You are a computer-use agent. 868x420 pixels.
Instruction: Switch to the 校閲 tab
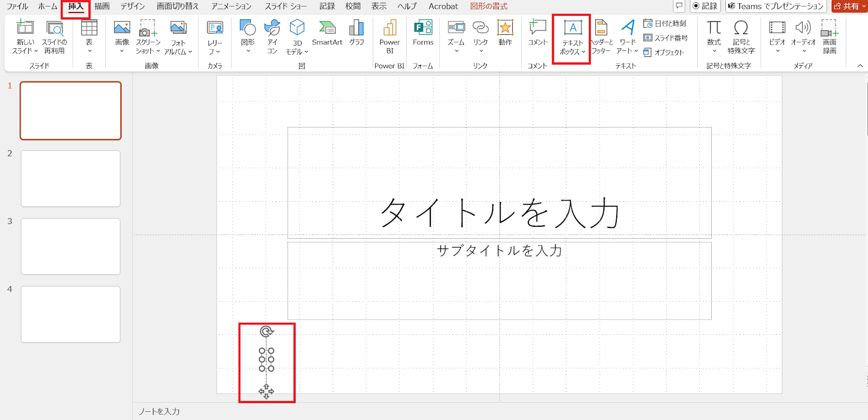coord(353,7)
